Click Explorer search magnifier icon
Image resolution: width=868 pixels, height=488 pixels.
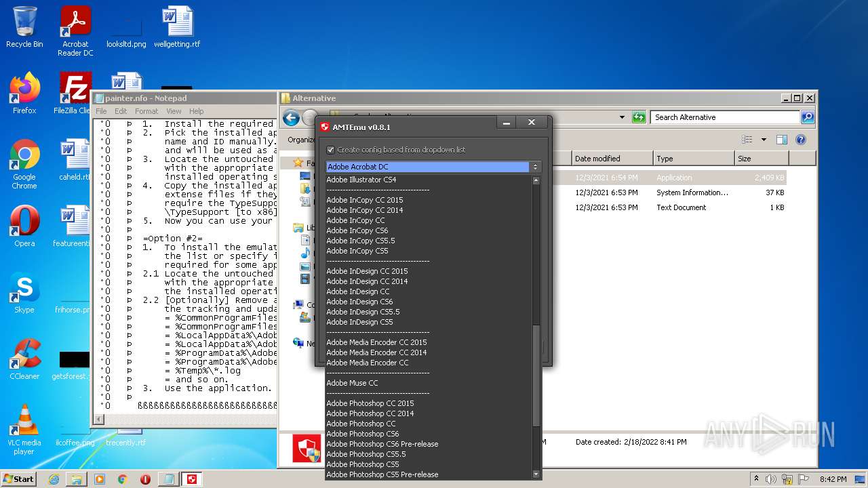pos(807,117)
